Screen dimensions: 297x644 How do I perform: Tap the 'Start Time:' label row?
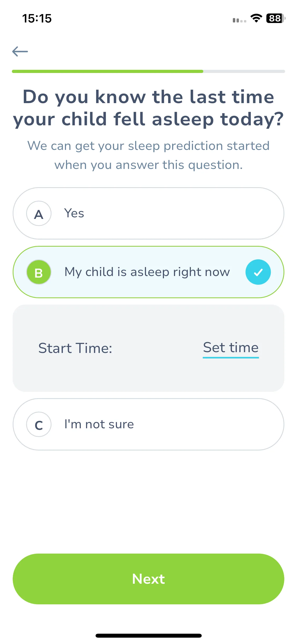click(148, 348)
